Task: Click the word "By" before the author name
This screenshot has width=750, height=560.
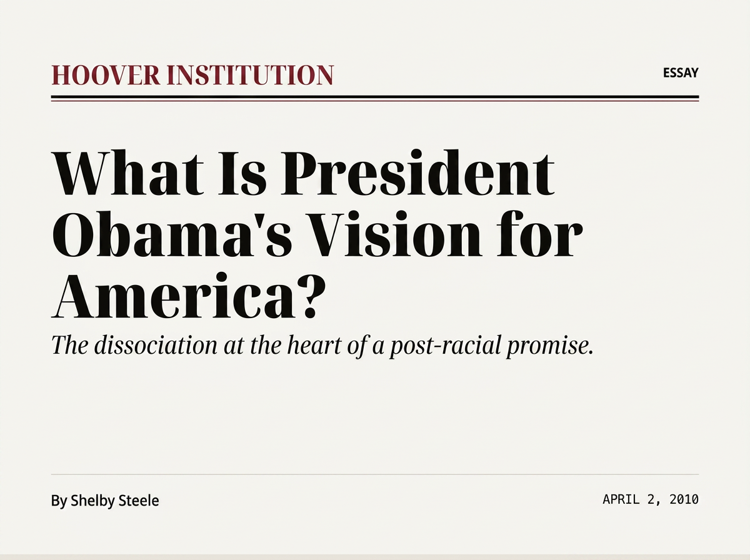Action: tap(59, 501)
